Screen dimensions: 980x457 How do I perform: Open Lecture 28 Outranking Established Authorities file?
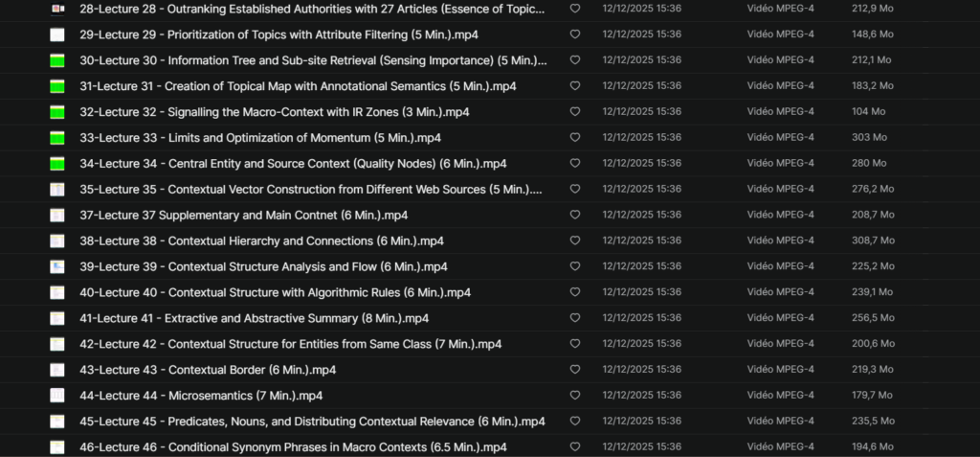pos(313,9)
